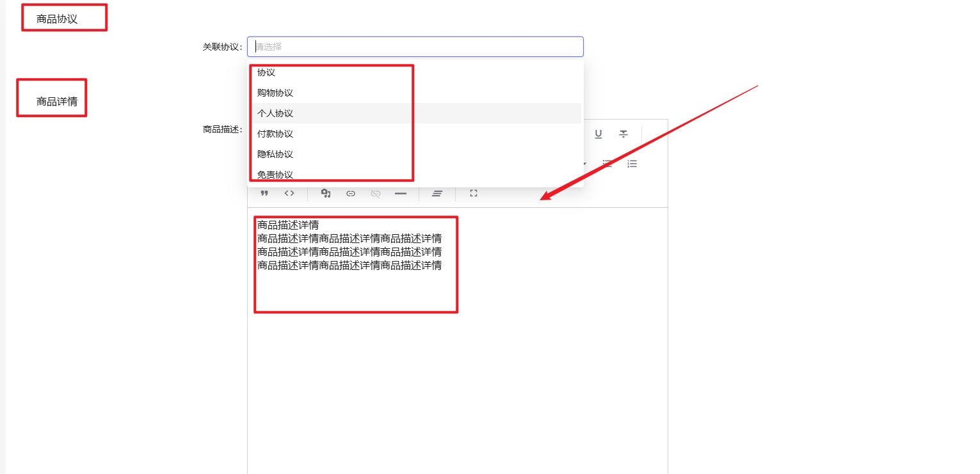The height and width of the screenshot is (474, 980).
Task: Toggle fullscreen mode in the editor
Action: click(474, 193)
